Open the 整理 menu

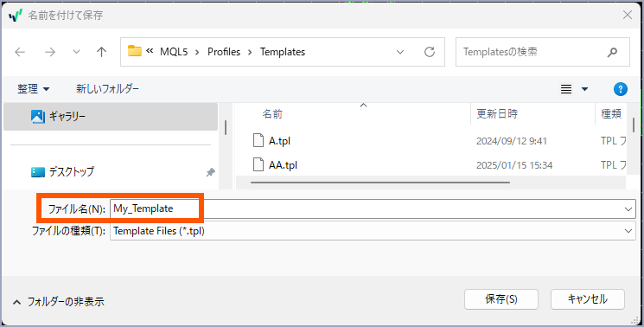tap(33, 89)
